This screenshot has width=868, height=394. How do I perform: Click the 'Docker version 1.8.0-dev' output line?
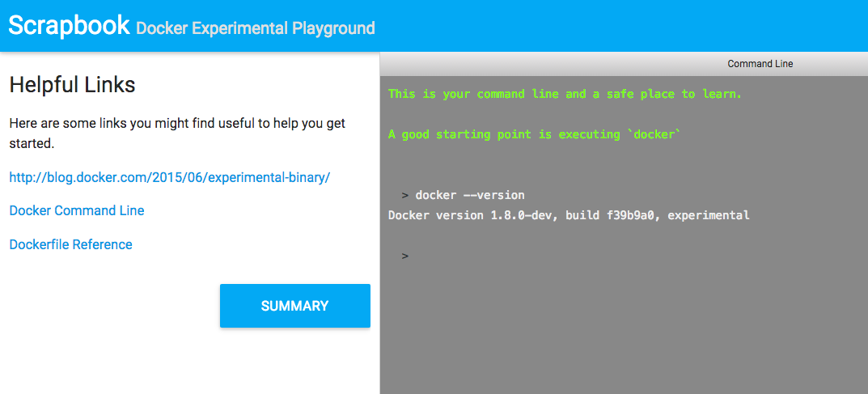pos(569,215)
